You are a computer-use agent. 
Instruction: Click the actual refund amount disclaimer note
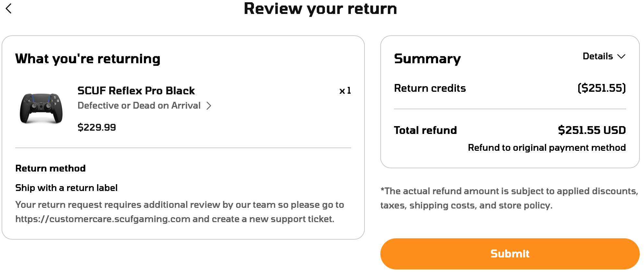pyautogui.click(x=509, y=198)
